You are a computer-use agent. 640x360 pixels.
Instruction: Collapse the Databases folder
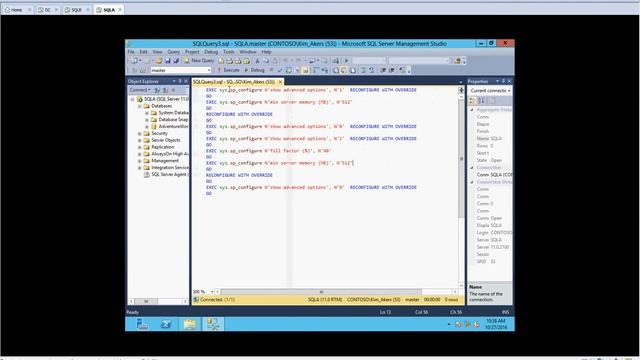(x=140, y=106)
